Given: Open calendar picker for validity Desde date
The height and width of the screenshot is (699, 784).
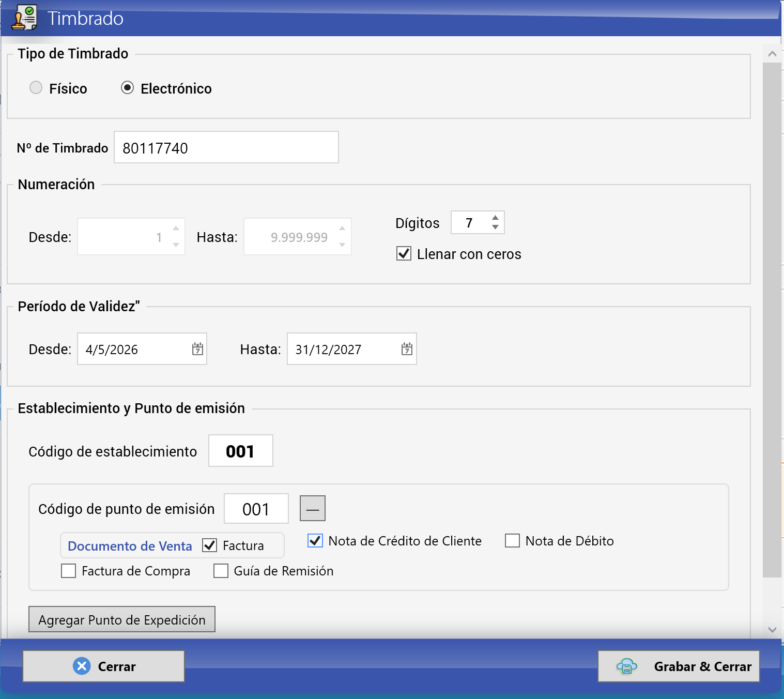Looking at the screenshot, I should (197, 349).
